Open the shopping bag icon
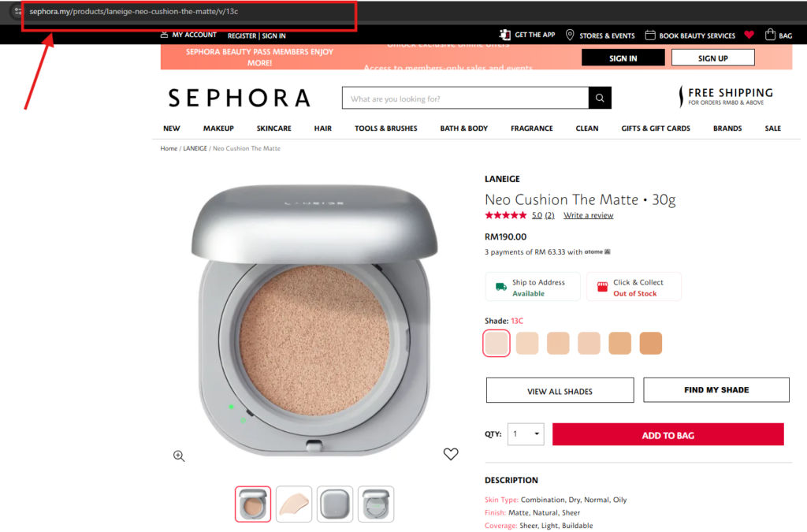Screen dimensions: 807x532 [770, 35]
